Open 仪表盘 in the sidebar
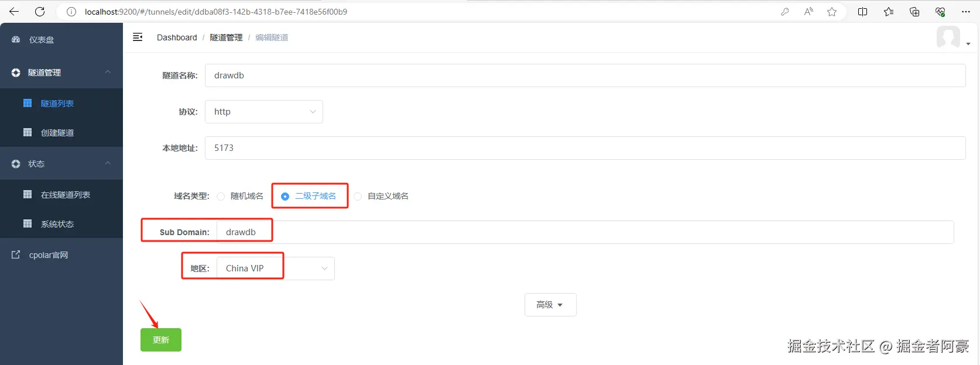Viewport: 980px width, 365px height. (x=42, y=40)
